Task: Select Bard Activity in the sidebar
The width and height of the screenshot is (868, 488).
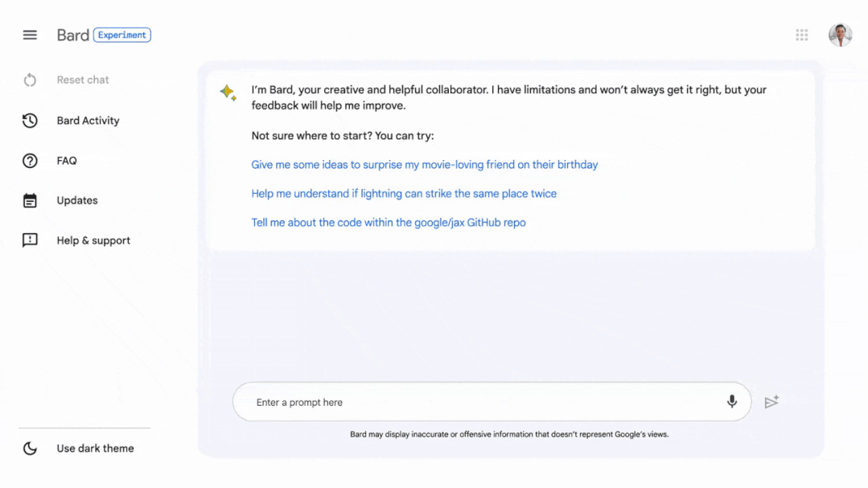Action: click(x=88, y=121)
